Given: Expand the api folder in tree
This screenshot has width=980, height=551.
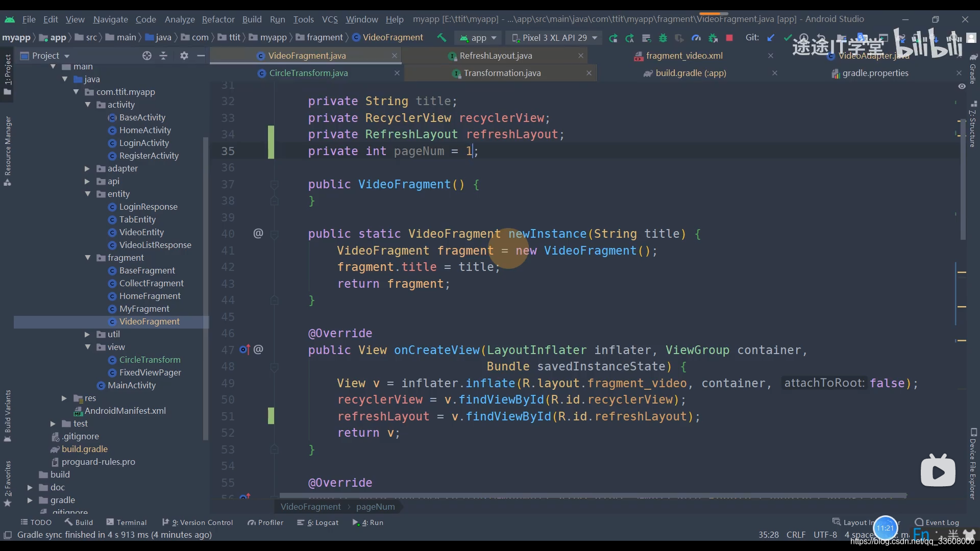Looking at the screenshot, I should pyautogui.click(x=87, y=181).
